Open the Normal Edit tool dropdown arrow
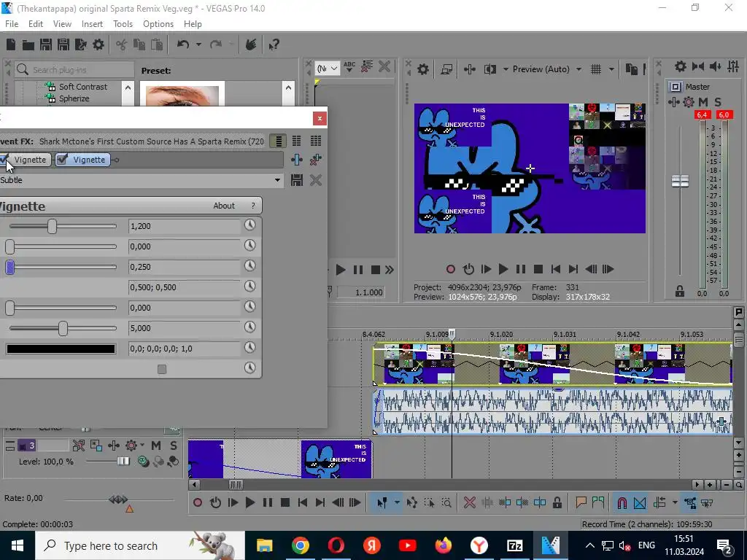Viewport: 747px width, 560px height. [x=397, y=503]
